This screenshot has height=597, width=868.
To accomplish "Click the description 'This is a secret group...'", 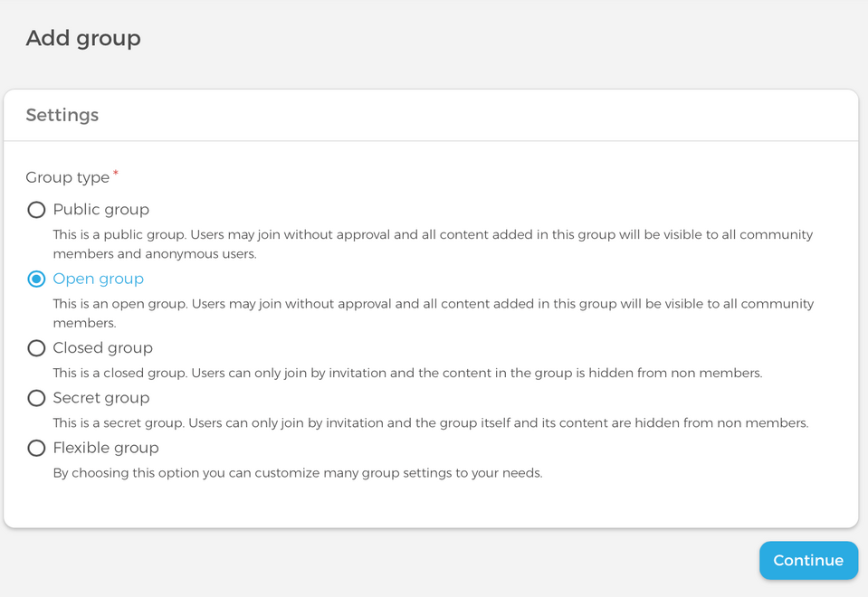I will (431, 422).
